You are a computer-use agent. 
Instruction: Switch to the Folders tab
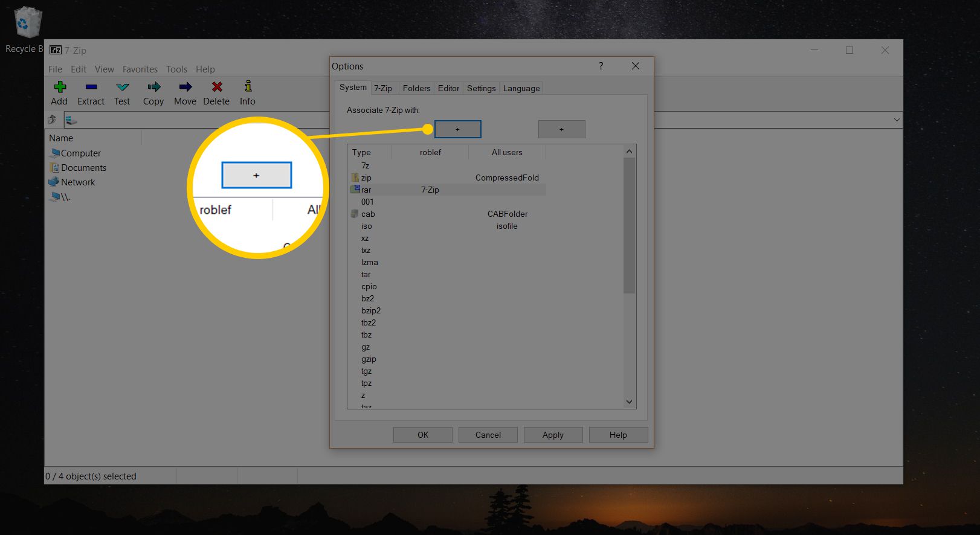(x=417, y=88)
